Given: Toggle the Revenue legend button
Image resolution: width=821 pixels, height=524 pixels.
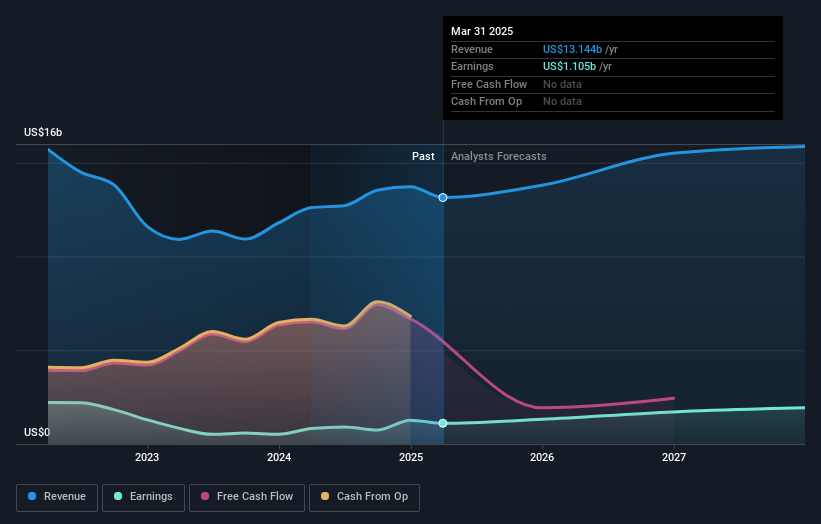Looking at the screenshot, I should coord(57,497).
